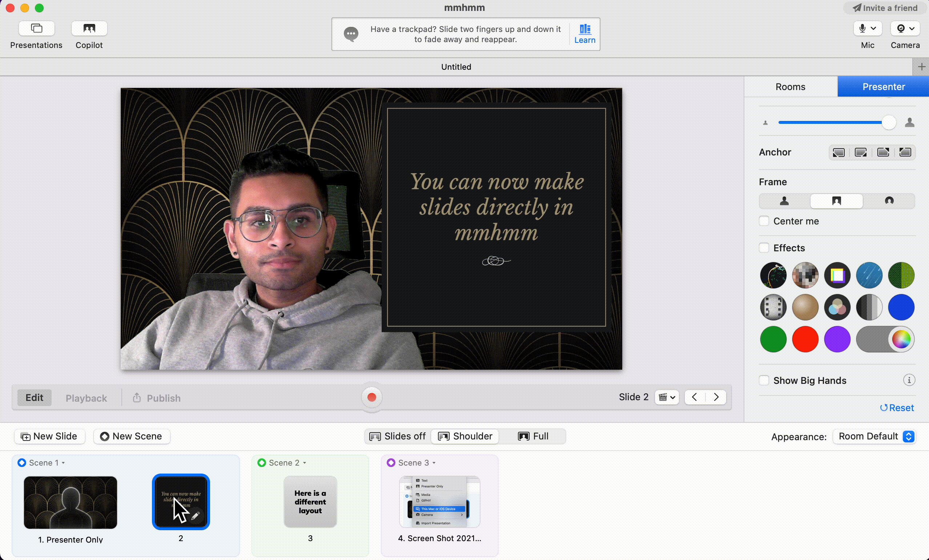Switch to the Rooms tab
The height and width of the screenshot is (560, 929).
click(791, 87)
